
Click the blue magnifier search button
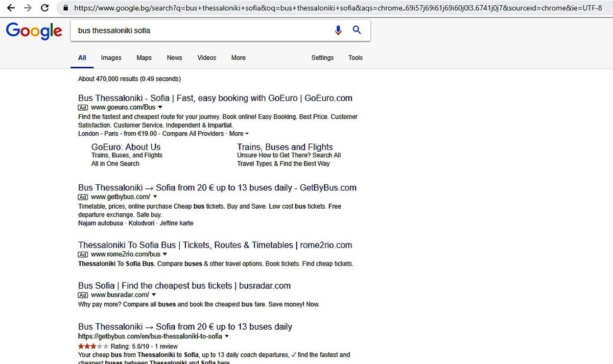click(357, 30)
